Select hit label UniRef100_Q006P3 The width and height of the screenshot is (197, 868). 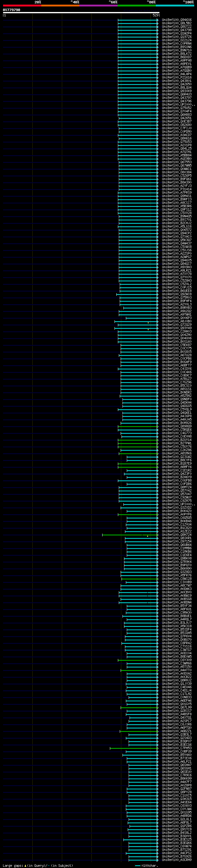[x=177, y=318]
